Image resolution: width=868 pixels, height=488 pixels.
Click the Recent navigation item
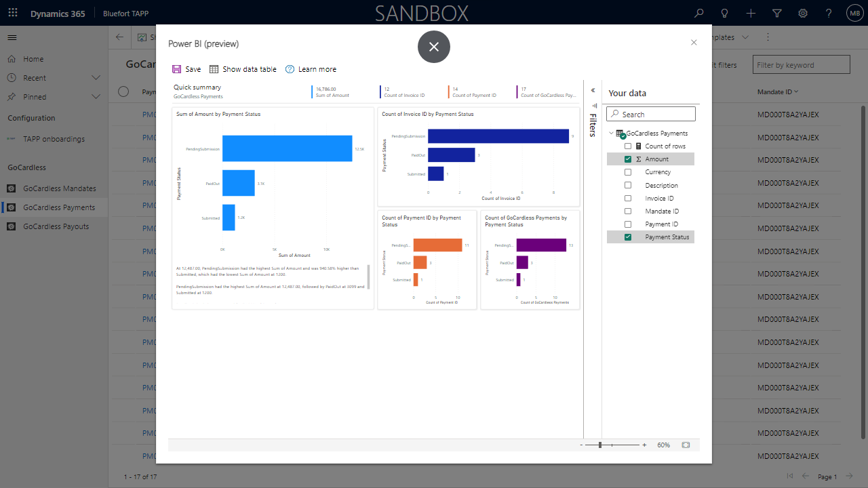click(x=35, y=78)
